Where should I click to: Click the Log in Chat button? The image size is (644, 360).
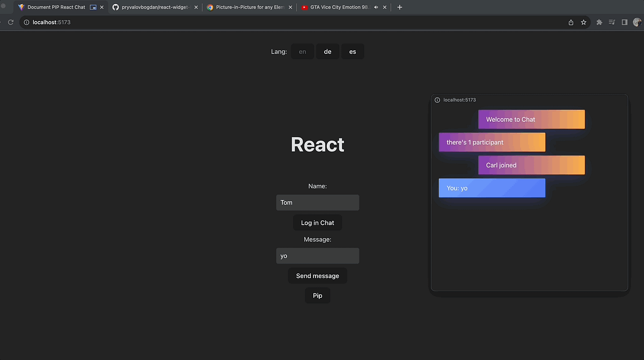[x=317, y=223]
